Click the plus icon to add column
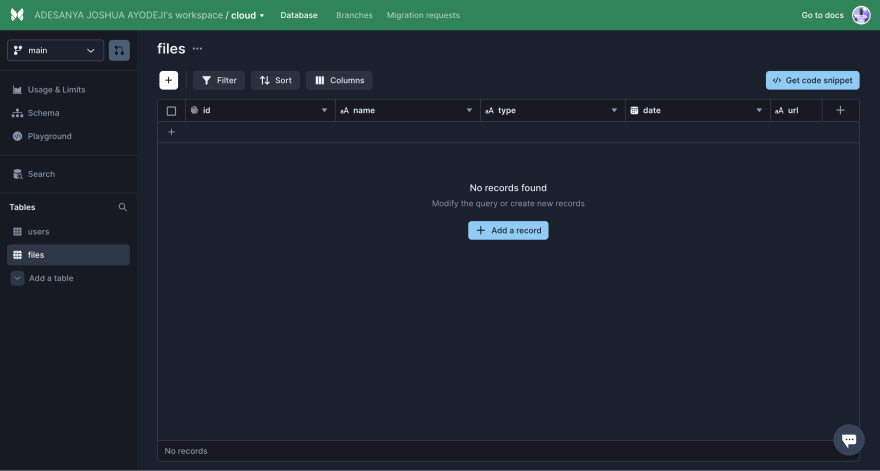 point(840,110)
